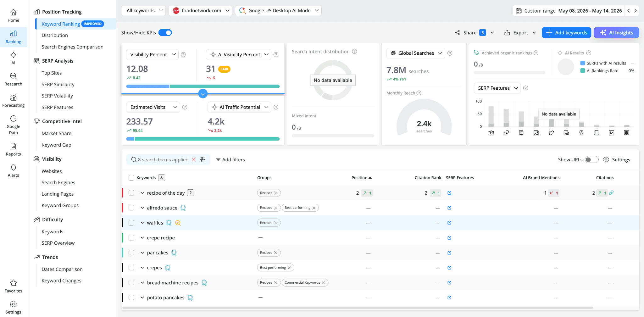Open the AI Traffic Potential dropdown
The height and width of the screenshot is (317, 644).
coord(240,107)
